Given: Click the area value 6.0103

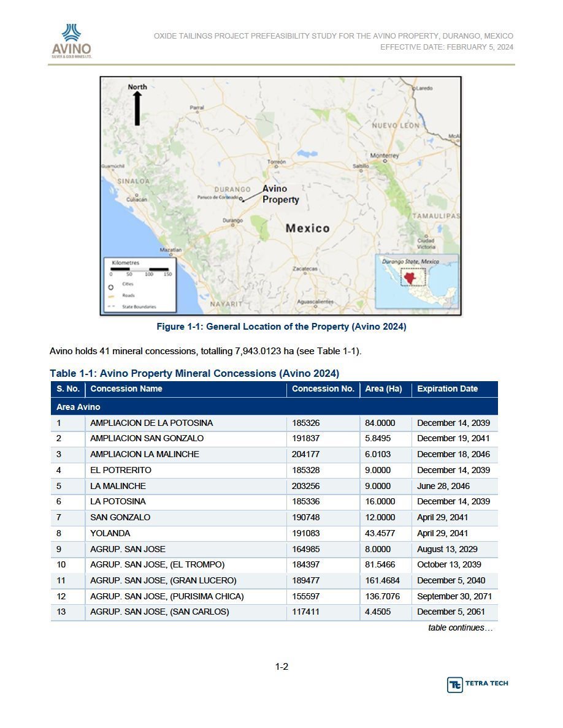Looking at the screenshot, I should click(378, 454).
